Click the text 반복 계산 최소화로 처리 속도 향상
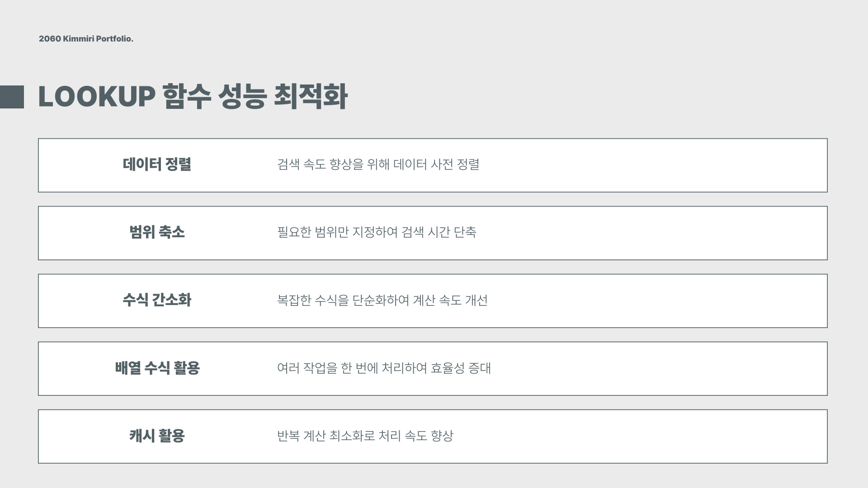Screen dimensions: 868x488 pos(365,436)
